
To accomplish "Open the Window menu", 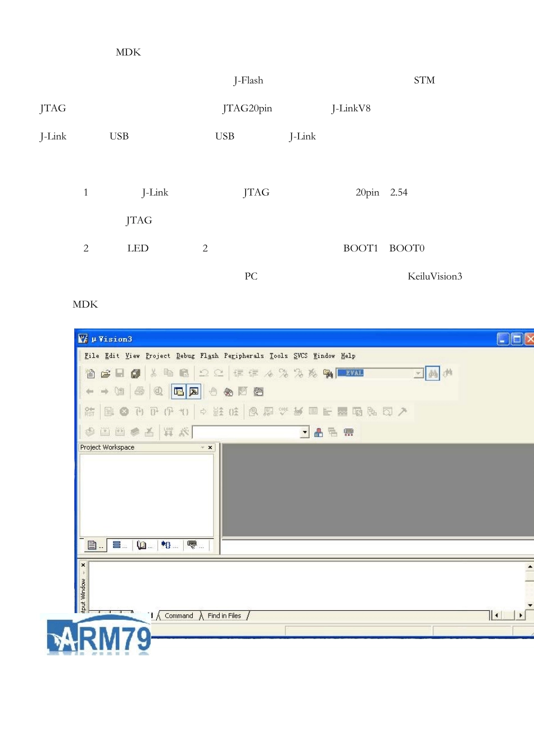I will pos(324,356).
